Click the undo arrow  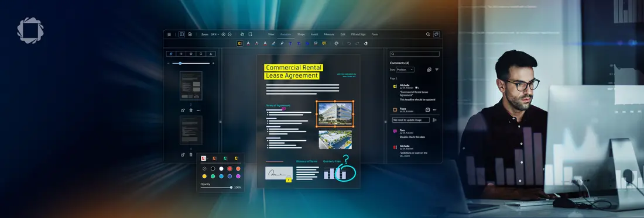(x=349, y=43)
